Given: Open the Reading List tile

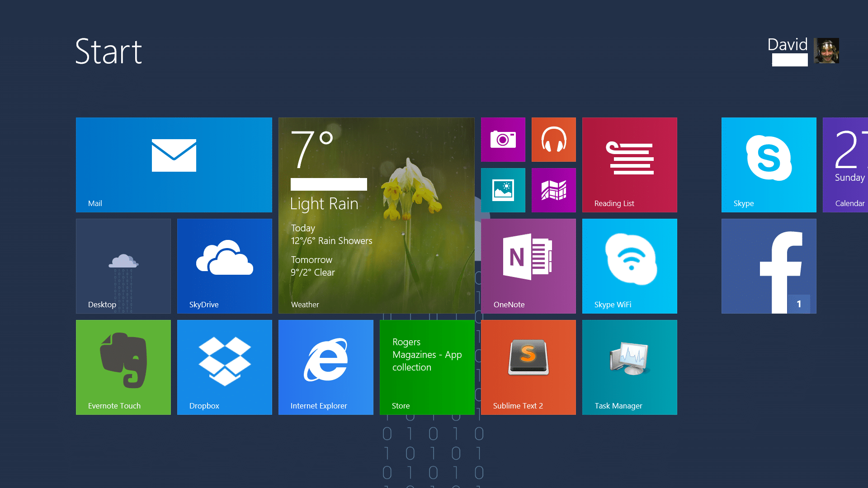Looking at the screenshot, I should coord(630,165).
